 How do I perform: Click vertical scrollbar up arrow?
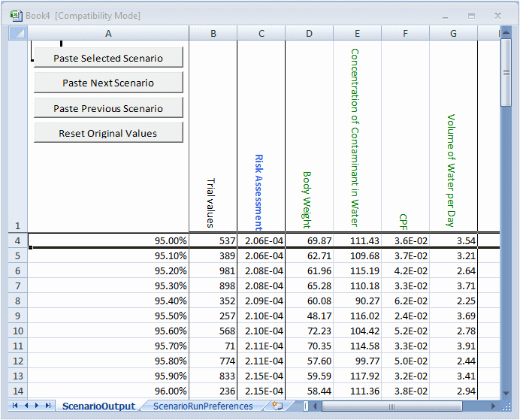tap(506, 32)
